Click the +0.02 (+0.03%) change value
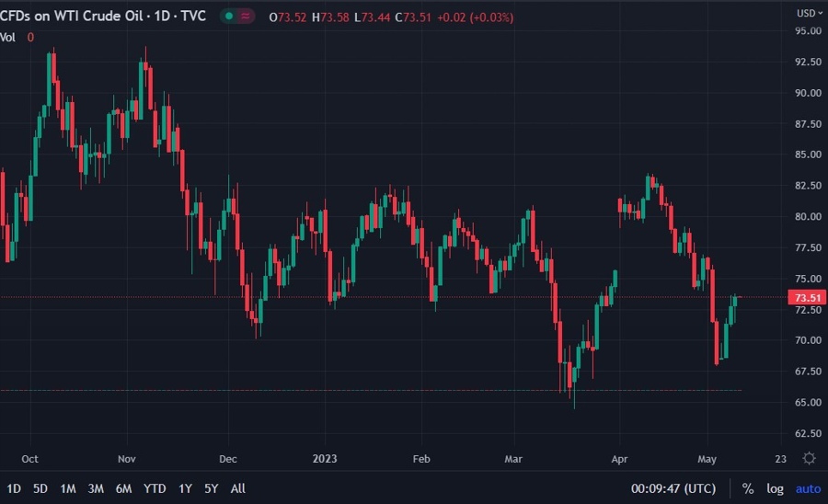 point(476,17)
